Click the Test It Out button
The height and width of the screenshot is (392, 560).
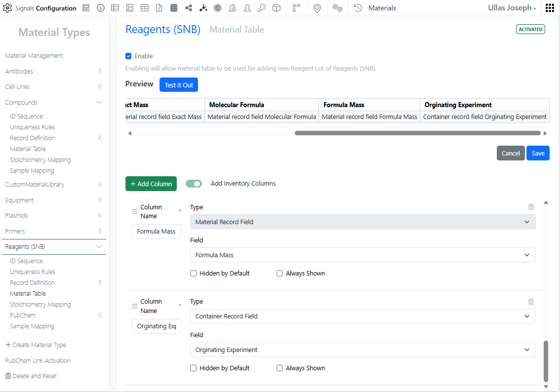pyautogui.click(x=179, y=85)
